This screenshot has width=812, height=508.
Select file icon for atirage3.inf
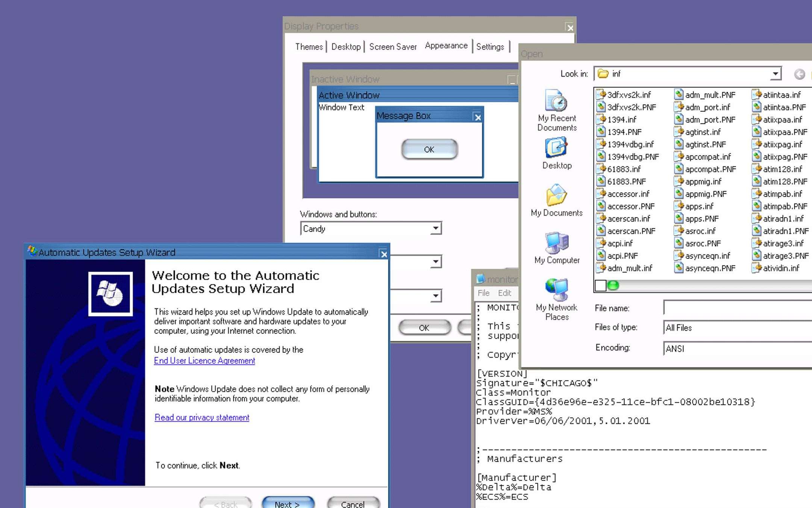point(756,243)
